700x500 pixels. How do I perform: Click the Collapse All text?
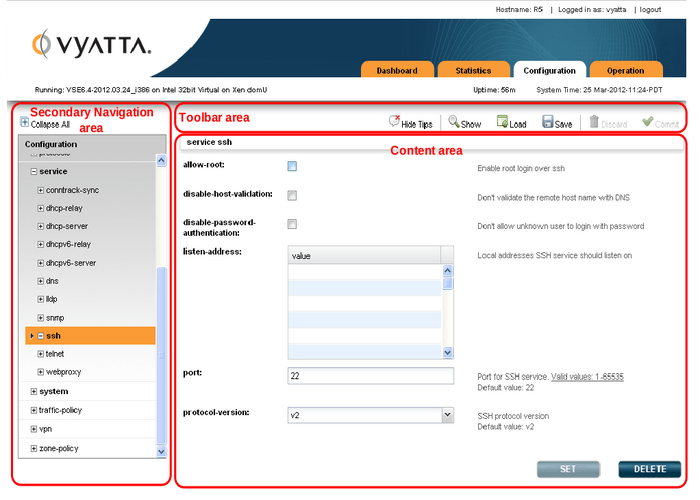point(50,125)
